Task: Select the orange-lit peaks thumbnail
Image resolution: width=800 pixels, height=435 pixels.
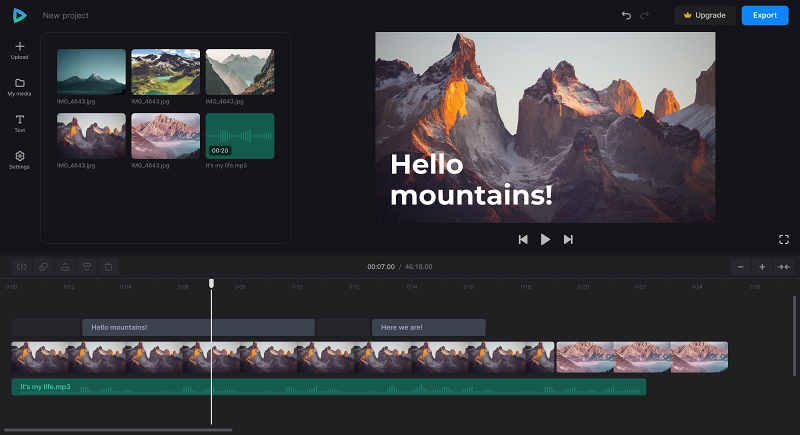Action: [91, 136]
